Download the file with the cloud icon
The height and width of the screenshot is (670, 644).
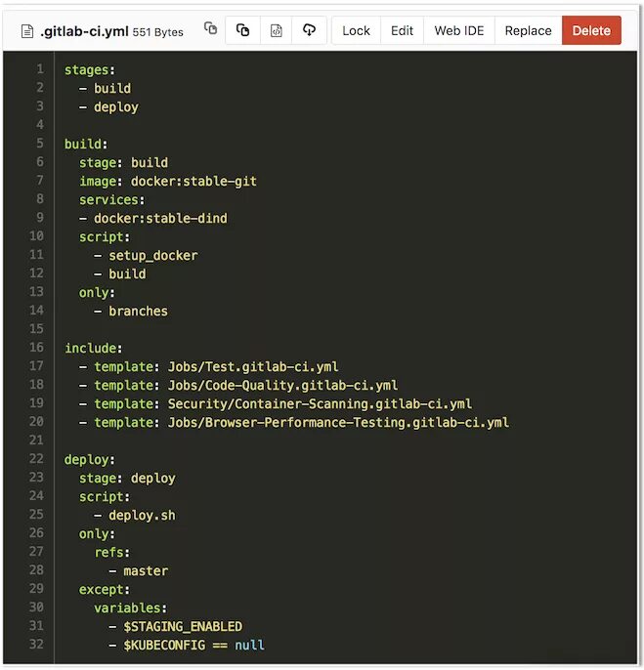309,30
